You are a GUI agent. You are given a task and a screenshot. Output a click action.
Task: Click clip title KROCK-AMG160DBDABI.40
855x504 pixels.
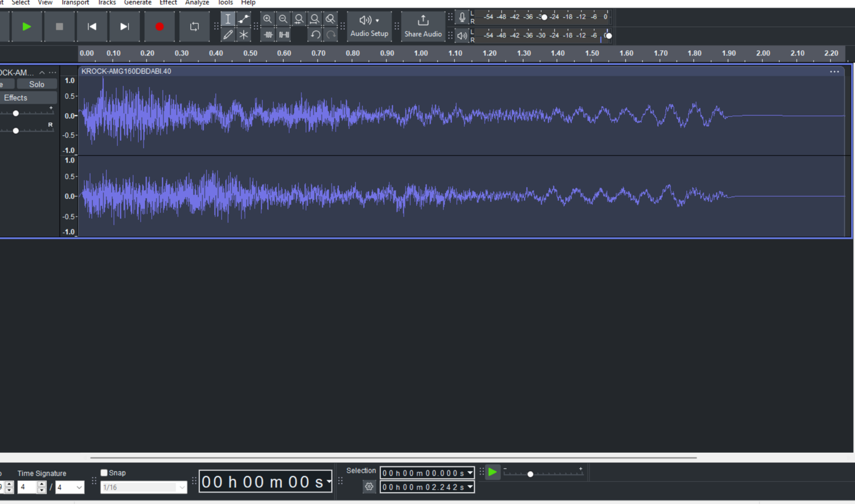(126, 71)
